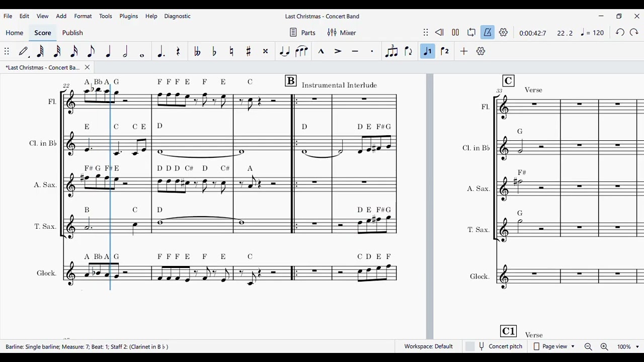Apply flat accidental

(x=214, y=51)
